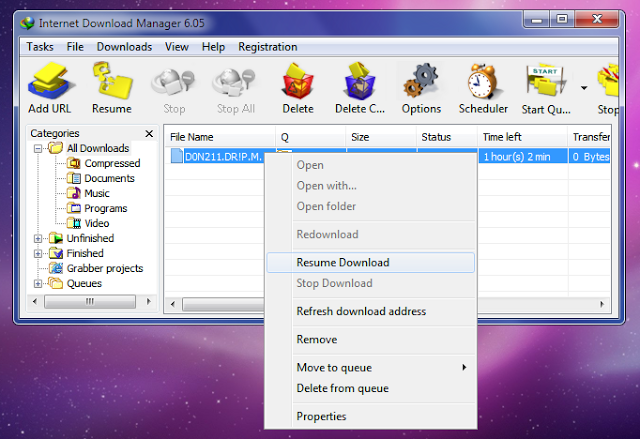Viewport: 640px width, 439px height.
Task: Choose Delete from queue
Action: pos(371,388)
